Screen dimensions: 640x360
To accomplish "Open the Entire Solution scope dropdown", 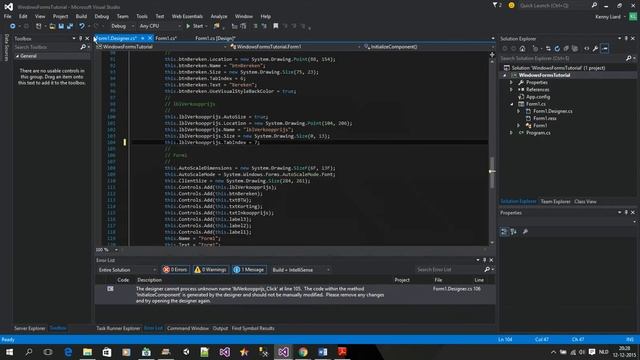I will pyautogui.click(x=127, y=270).
